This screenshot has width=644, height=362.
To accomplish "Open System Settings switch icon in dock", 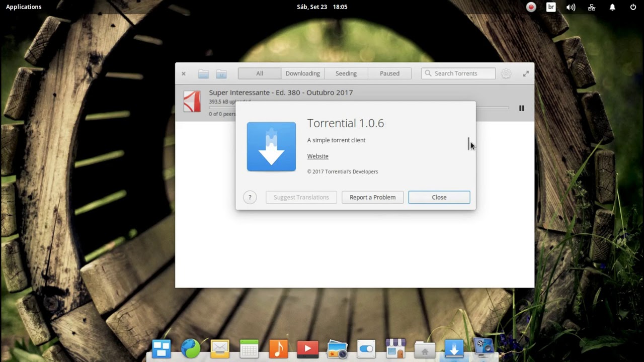I will [366, 348].
